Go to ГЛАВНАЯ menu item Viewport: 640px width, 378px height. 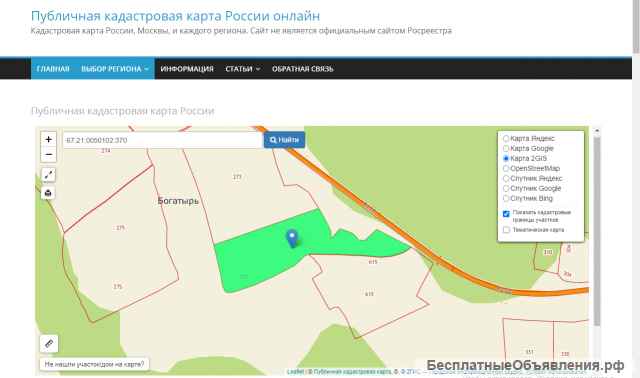(53, 69)
